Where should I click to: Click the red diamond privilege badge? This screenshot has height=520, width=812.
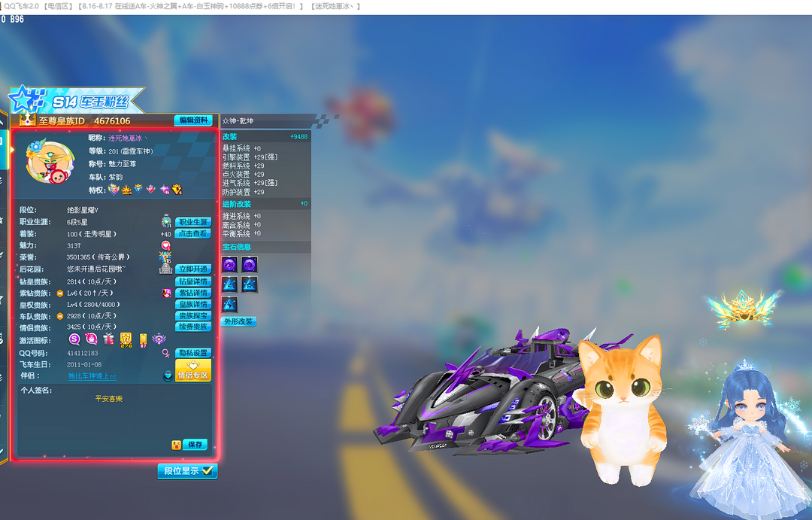150,189
